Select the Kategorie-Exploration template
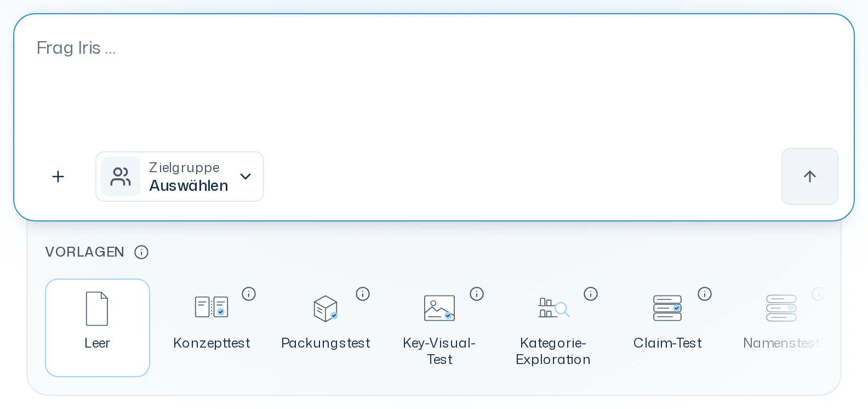The height and width of the screenshot is (409, 868). click(x=553, y=328)
